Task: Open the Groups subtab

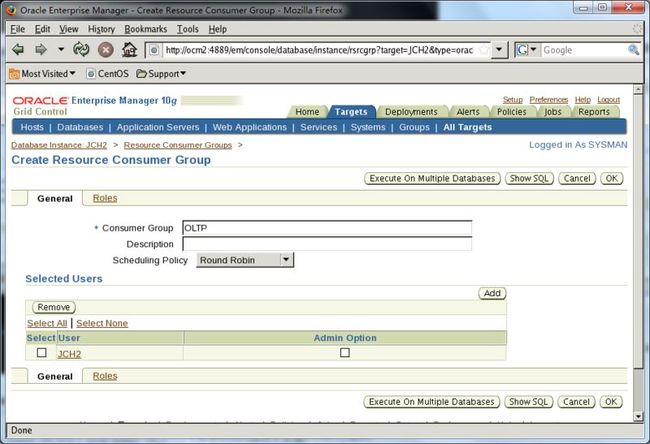Action: coord(414,127)
